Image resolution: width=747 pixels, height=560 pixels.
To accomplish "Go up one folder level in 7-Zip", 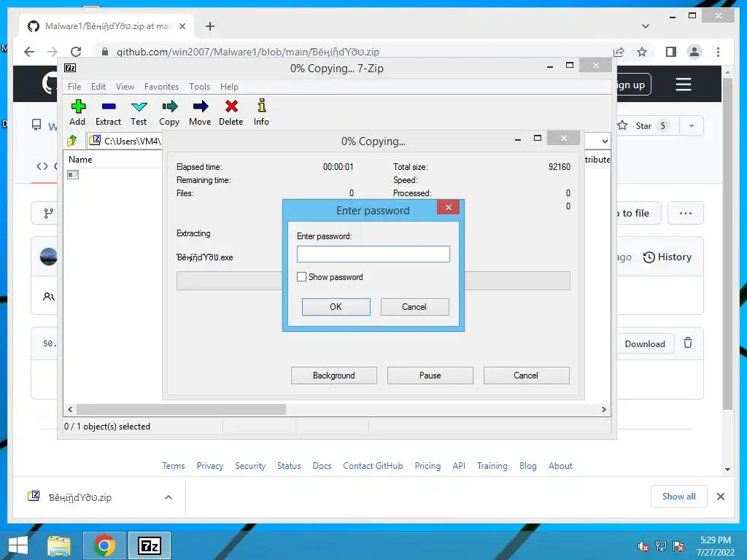I will coord(72,141).
